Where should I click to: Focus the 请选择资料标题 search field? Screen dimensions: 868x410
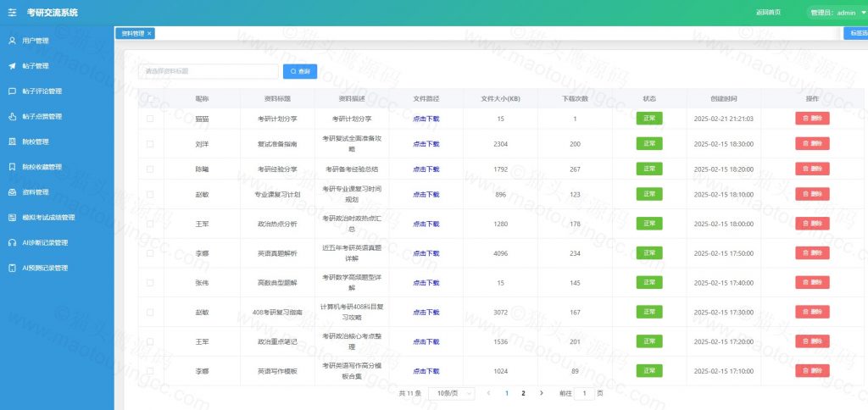click(x=209, y=71)
